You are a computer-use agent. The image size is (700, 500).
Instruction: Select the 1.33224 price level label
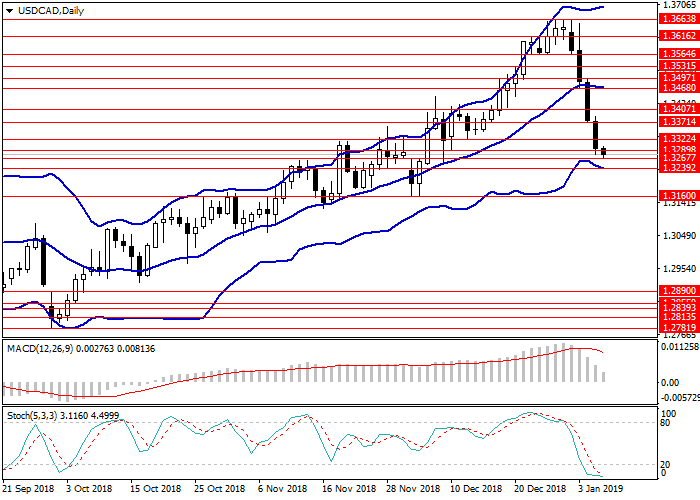point(679,138)
